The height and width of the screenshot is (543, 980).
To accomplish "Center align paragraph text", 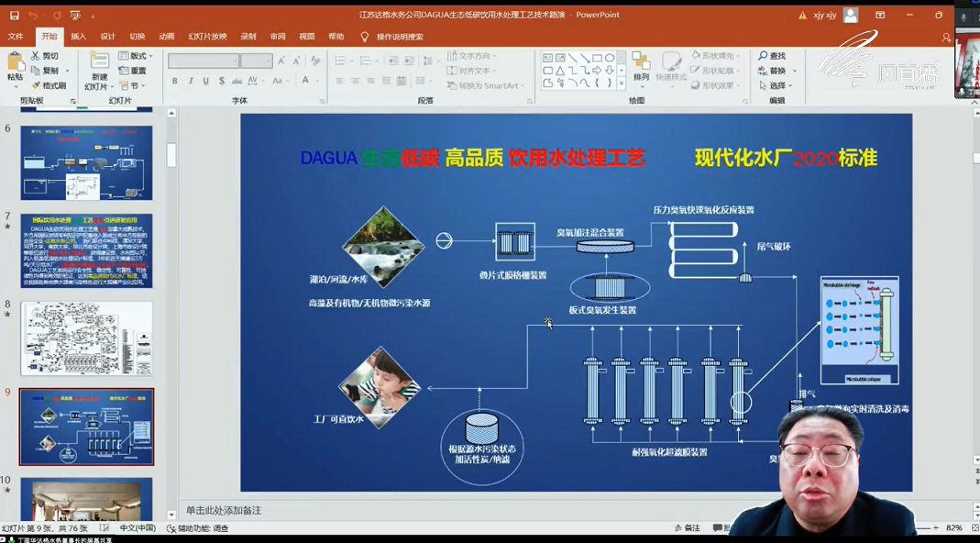I will tap(355, 81).
